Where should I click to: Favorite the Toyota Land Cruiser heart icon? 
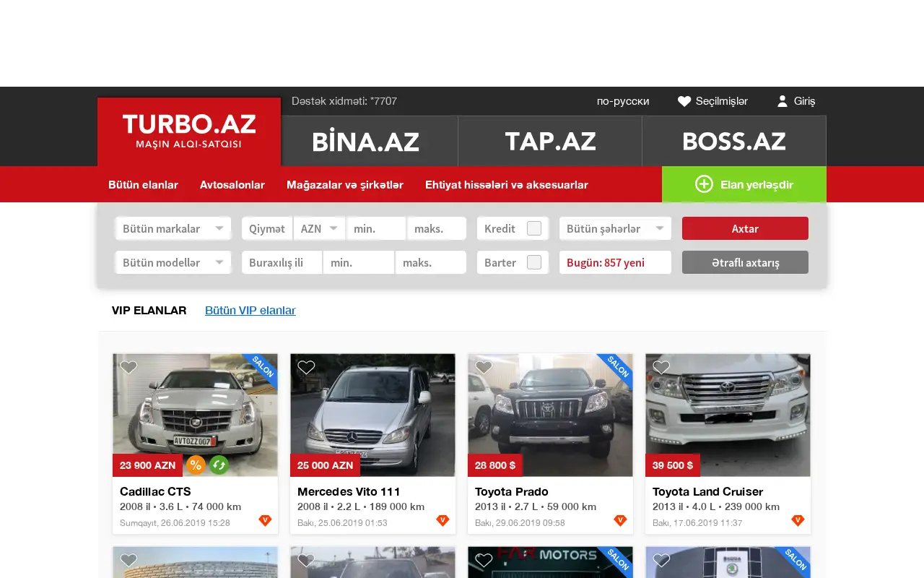[661, 367]
